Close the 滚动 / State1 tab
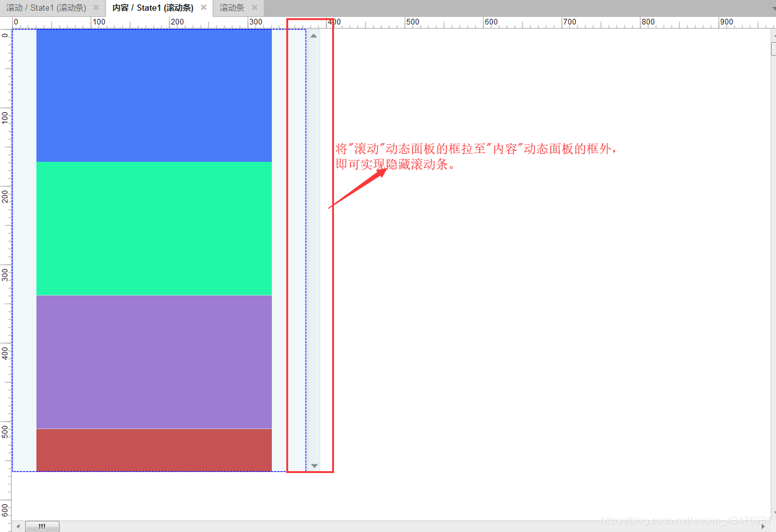Image resolution: width=776 pixels, height=532 pixels. tap(96, 8)
